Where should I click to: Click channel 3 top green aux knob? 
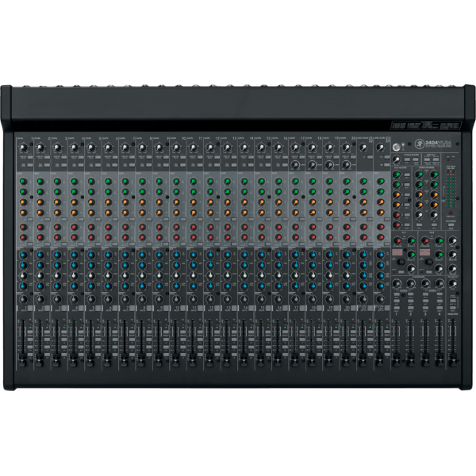[56, 182]
